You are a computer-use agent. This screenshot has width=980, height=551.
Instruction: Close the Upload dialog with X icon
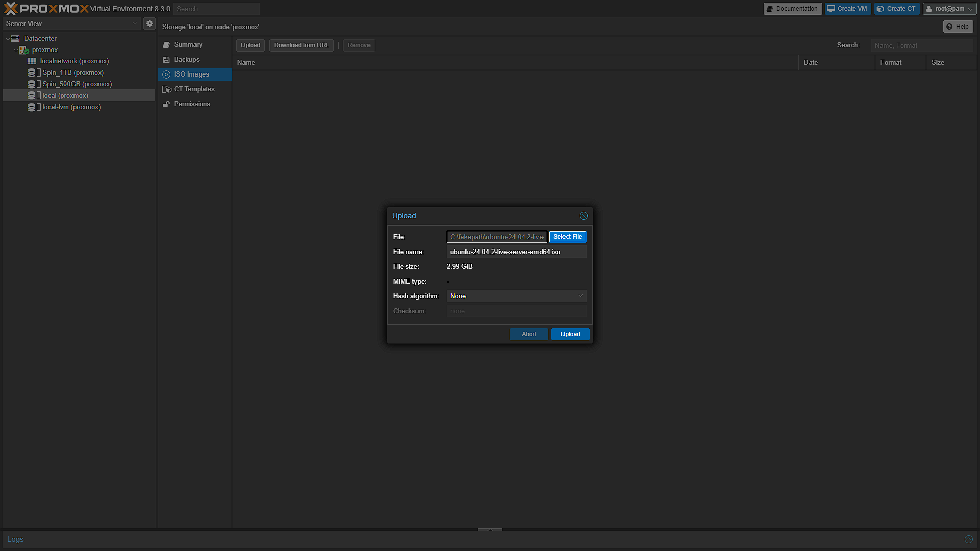[584, 216]
